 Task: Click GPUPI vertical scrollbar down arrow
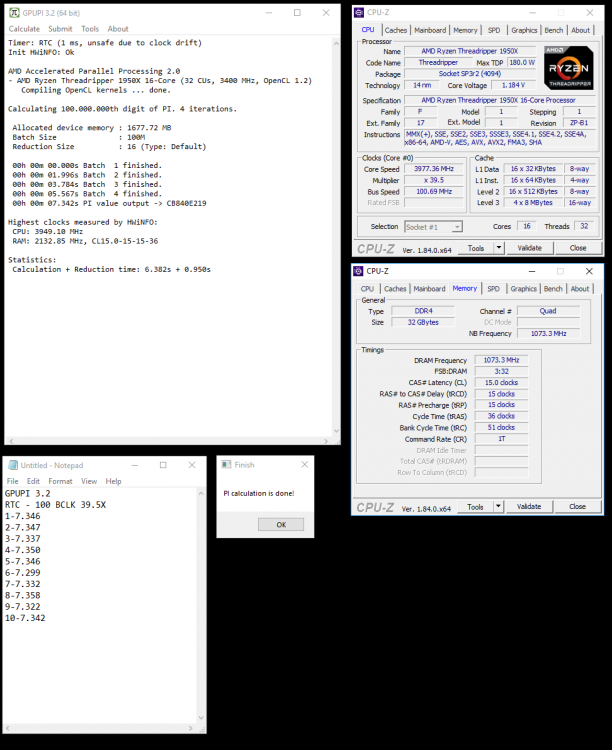336,431
